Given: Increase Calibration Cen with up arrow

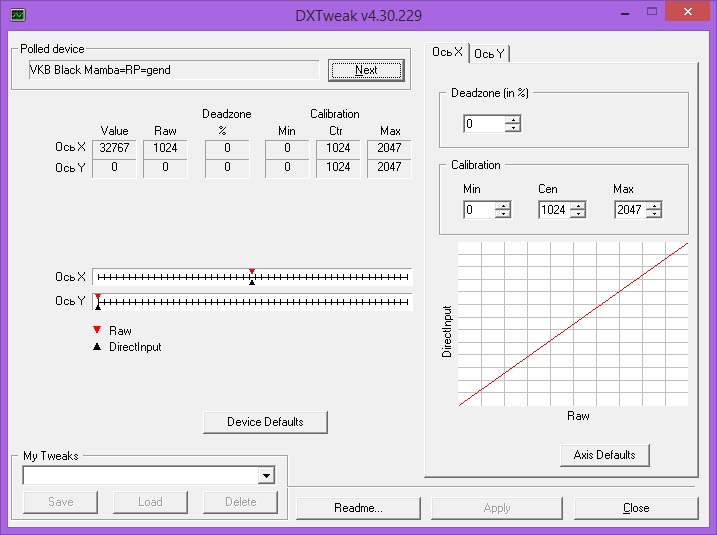Looking at the screenshot, I should pos(578,206).
